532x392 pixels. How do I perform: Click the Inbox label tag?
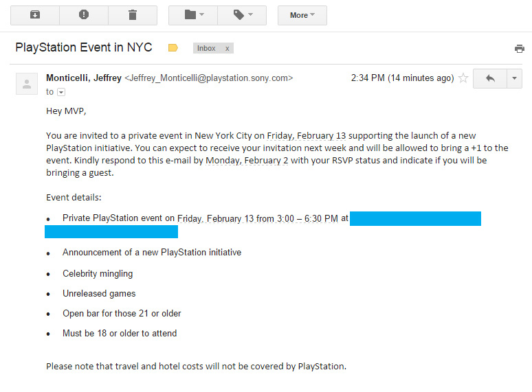206,48
